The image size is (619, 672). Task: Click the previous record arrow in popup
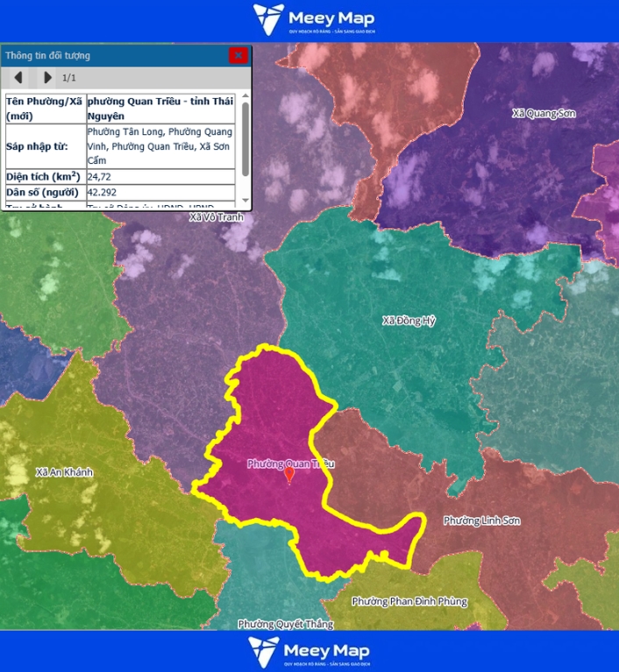pyautogui.click(x=18, y=77)
